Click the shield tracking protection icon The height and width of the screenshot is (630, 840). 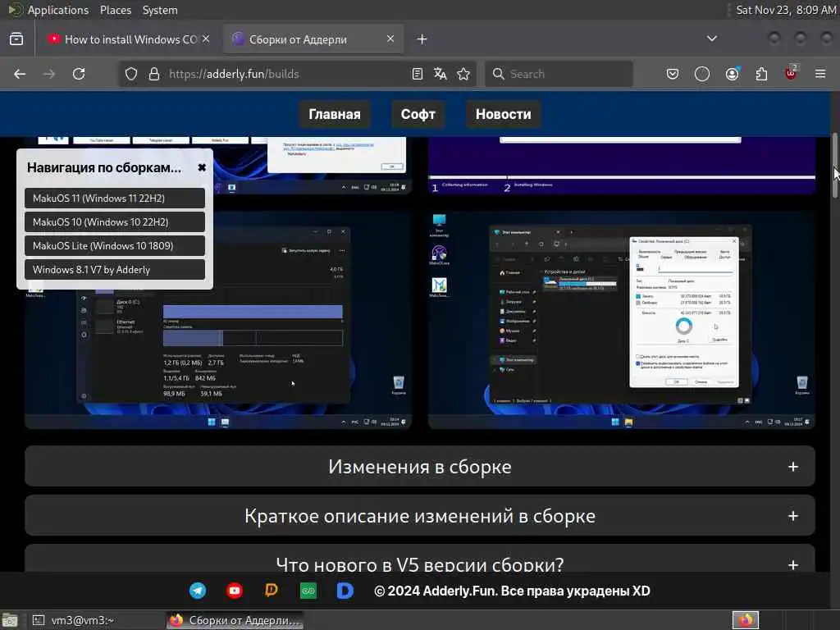click(x=131, y=74)
